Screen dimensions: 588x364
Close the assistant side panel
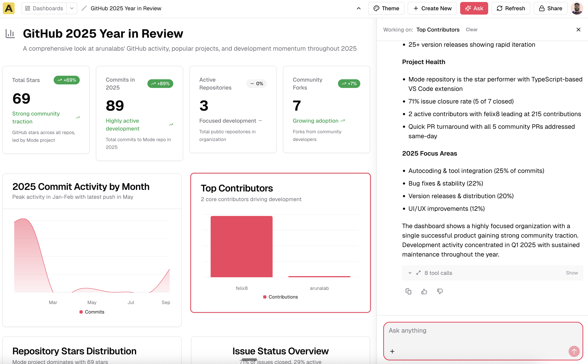click(x=578, y=30)
